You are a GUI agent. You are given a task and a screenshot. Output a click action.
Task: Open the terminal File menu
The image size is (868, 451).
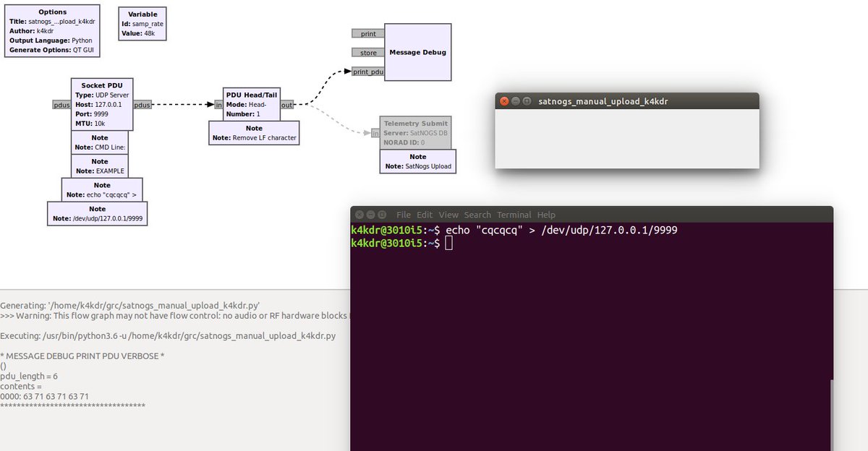pos(404,215)
